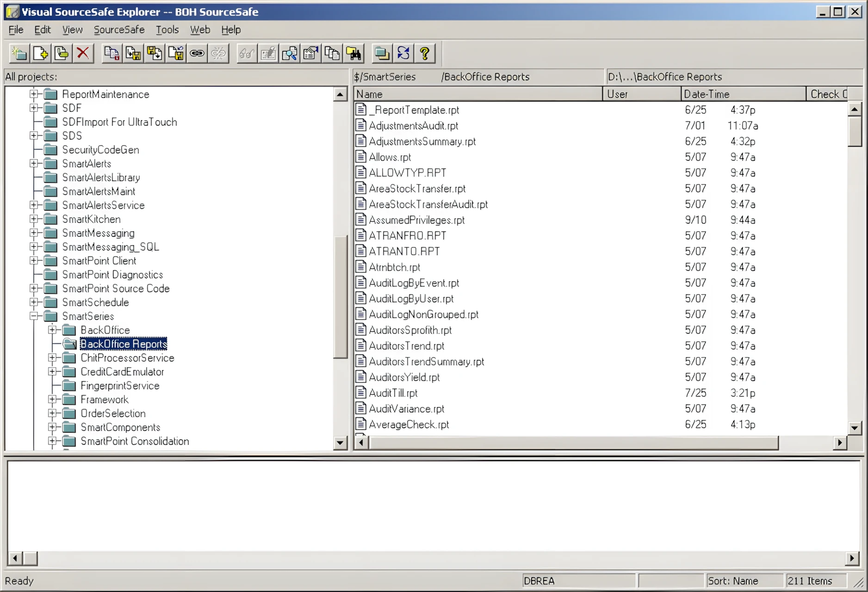Click the Name column header

[x=477, y=94]
